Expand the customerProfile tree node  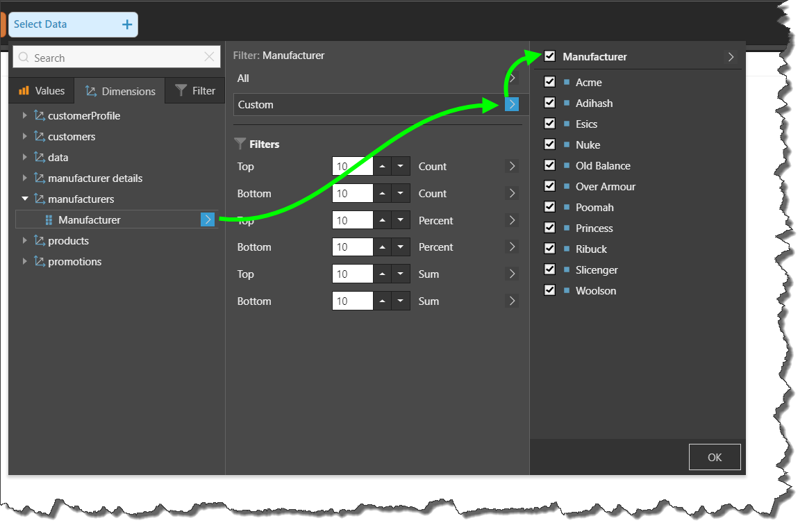(x=25, y=115)
